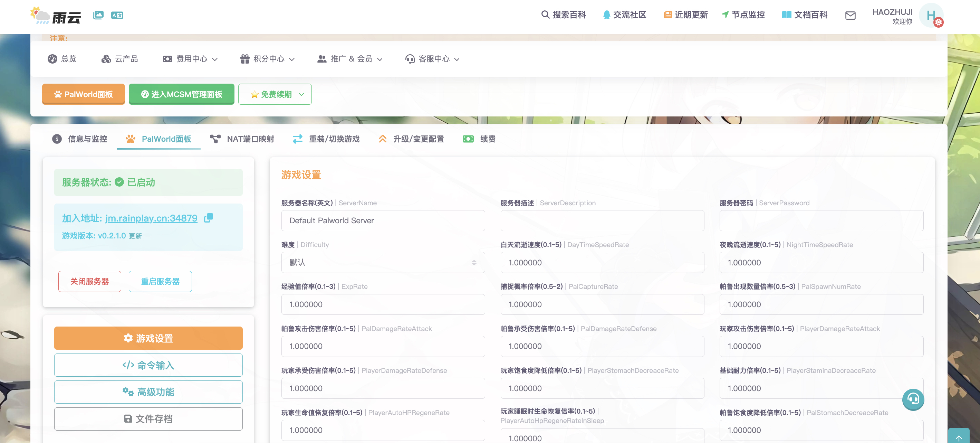This screenshot has height=443, width=980.
Task: Click the PalDamageRateDefense input field
Action: tap(602, 346)
